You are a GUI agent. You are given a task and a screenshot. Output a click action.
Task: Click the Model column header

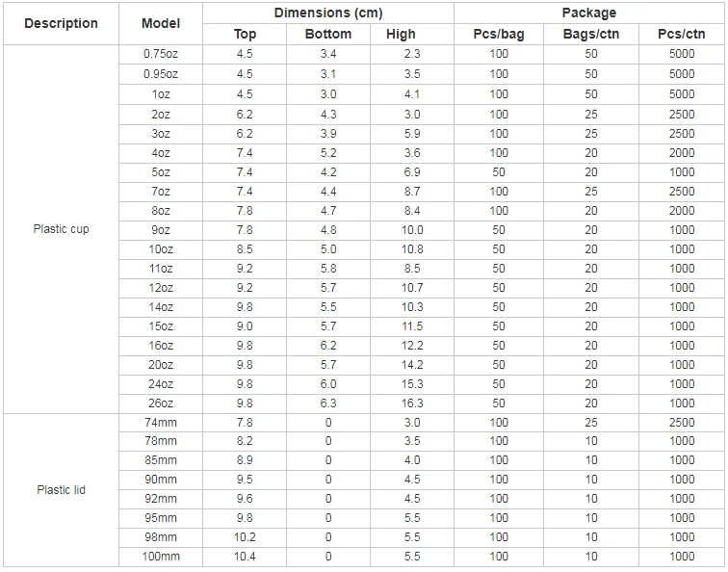(161, 23)
